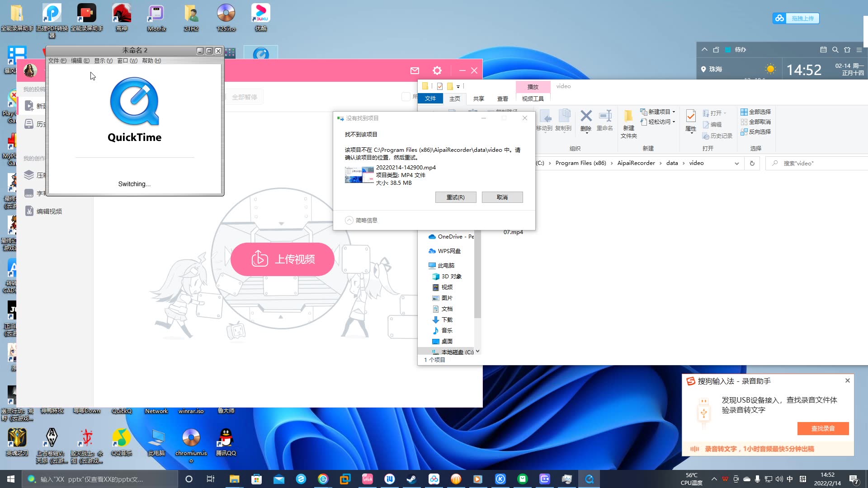Click Select all (全部选择) icon

click(744, 112)
